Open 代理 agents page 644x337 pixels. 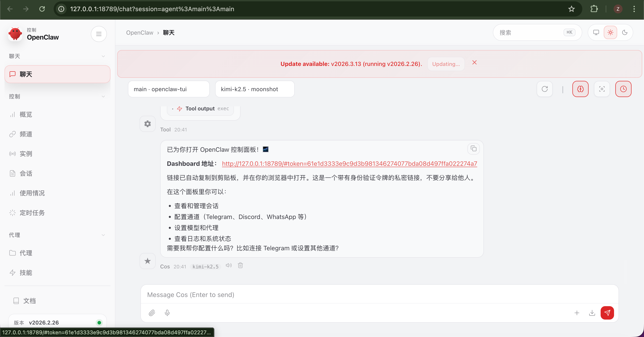(57, 253)
